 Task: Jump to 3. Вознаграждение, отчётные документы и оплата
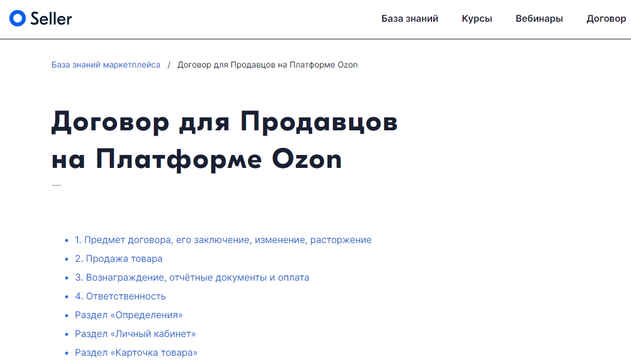[x=192, y=278]
